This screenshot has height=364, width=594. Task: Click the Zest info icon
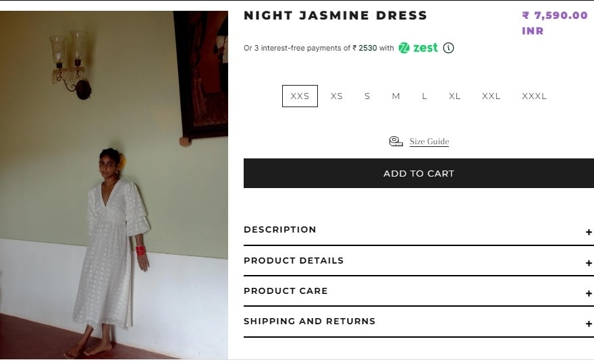pyautogui.click(x=449, y=48)
